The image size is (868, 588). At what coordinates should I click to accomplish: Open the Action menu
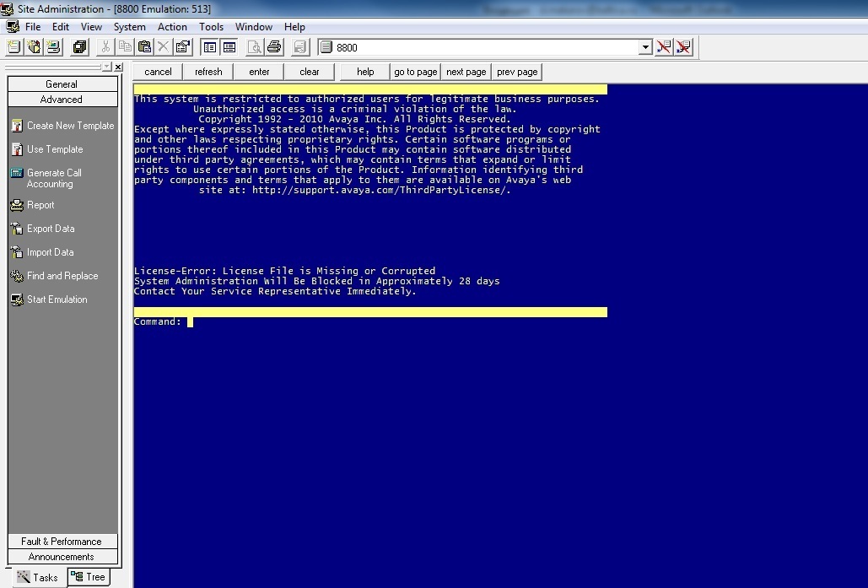[172, 27]
